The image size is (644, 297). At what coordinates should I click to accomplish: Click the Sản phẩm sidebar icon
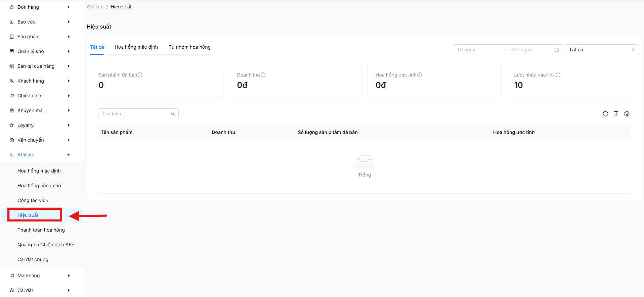tap(12, 37)
